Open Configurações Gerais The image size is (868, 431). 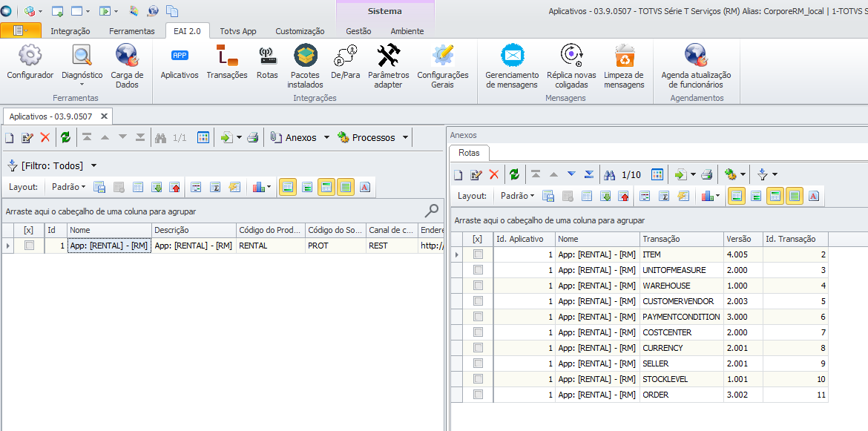(x=443, y=65)
